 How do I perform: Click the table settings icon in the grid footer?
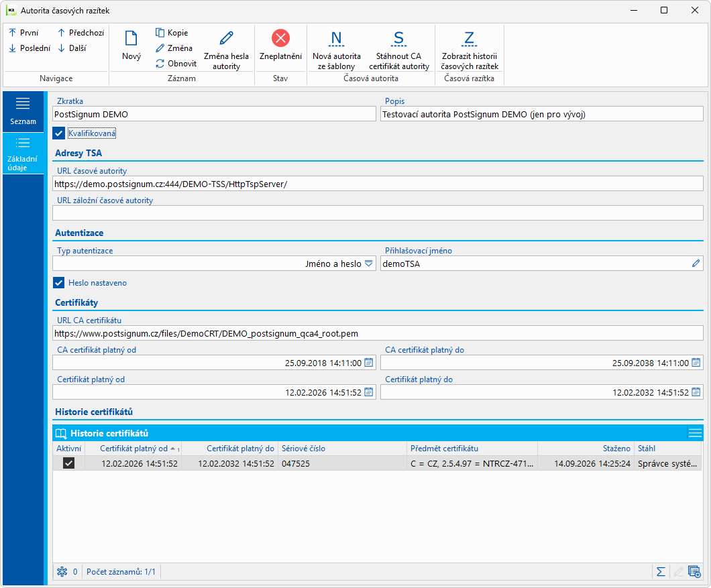pos(694,572)
